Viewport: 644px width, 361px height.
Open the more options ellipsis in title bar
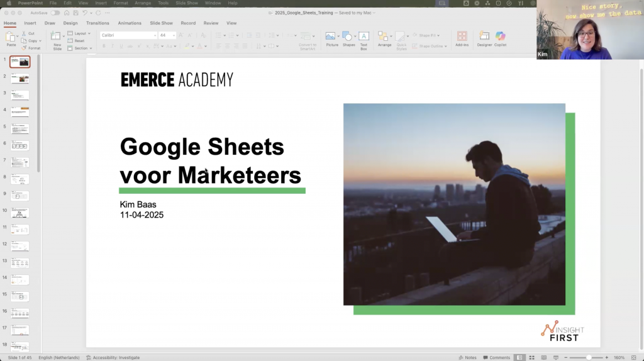[x=107, y=13]
